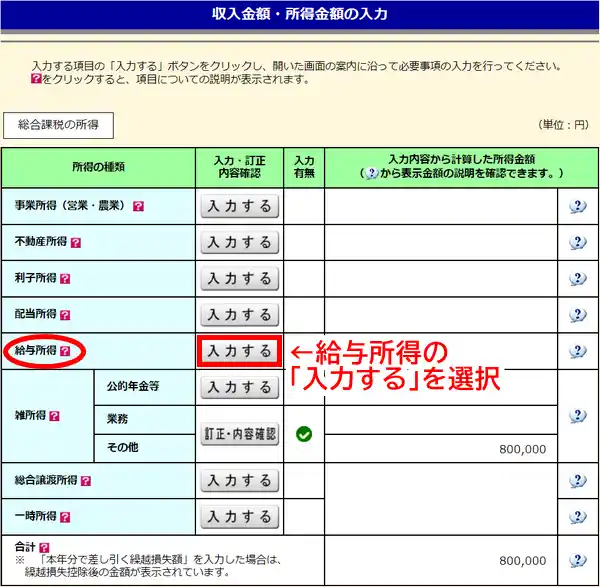Click the その他 label

click(x=122, y=447)
